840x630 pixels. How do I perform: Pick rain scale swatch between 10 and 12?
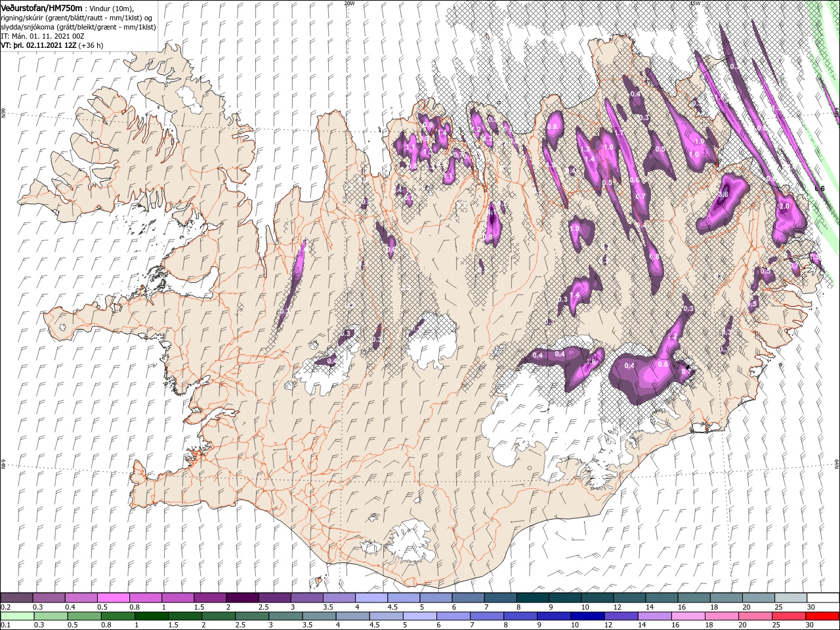point(587,616)
